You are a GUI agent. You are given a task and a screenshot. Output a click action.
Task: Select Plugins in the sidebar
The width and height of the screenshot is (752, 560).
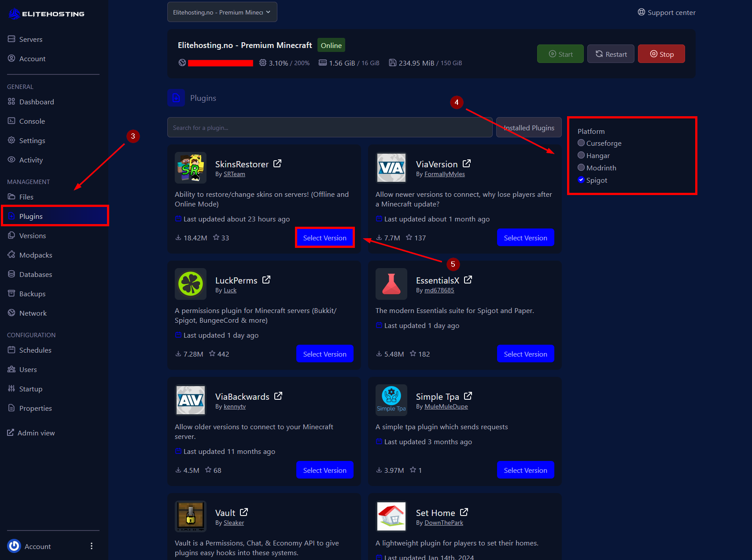click(55, 216)
